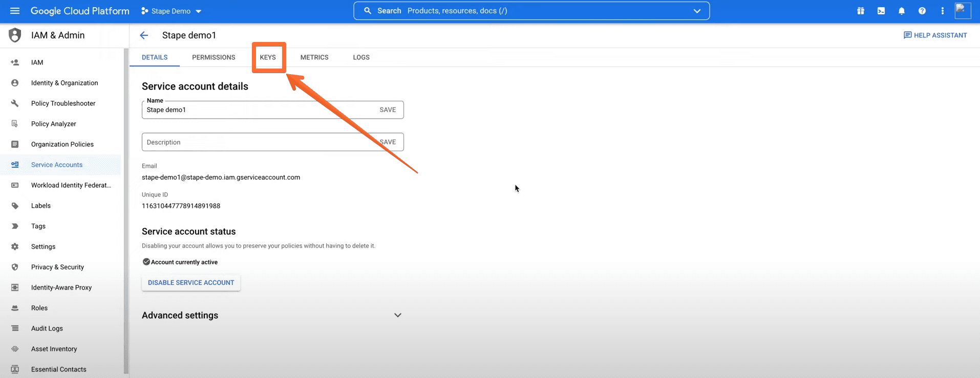Switch to the Permissions tab
980x378 pixels.
214,57
